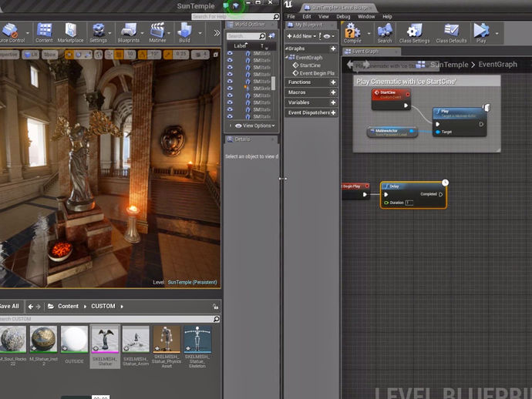Toggle scale snapping in viewport toolbar

point(168,55)
